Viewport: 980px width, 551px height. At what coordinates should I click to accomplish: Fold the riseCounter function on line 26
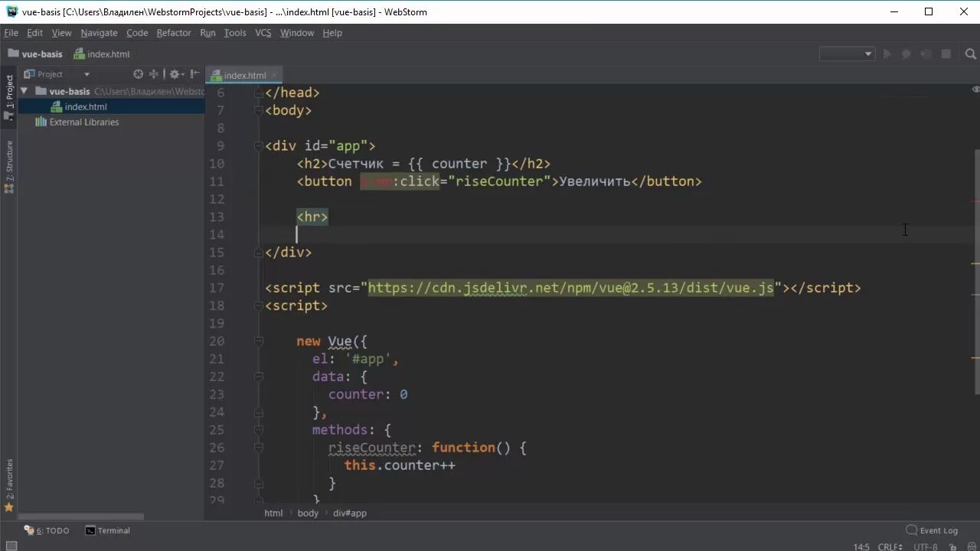pos(259,448)
